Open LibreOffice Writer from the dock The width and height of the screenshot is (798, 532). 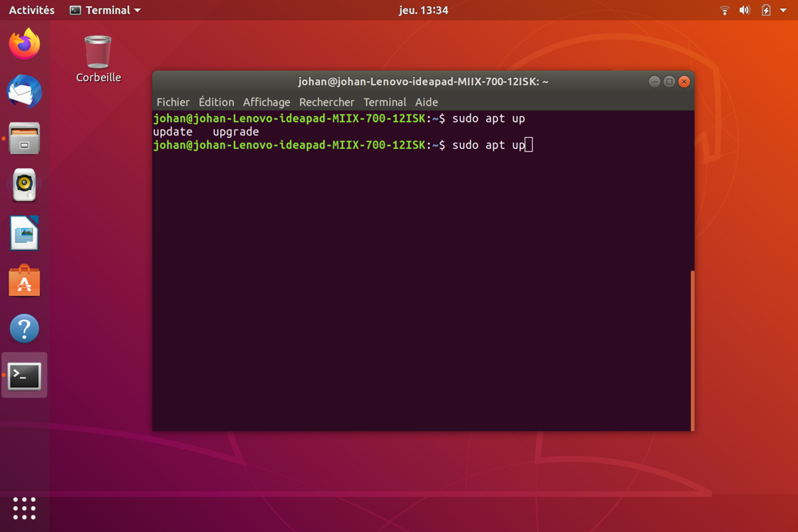click(x=25, y=233)
